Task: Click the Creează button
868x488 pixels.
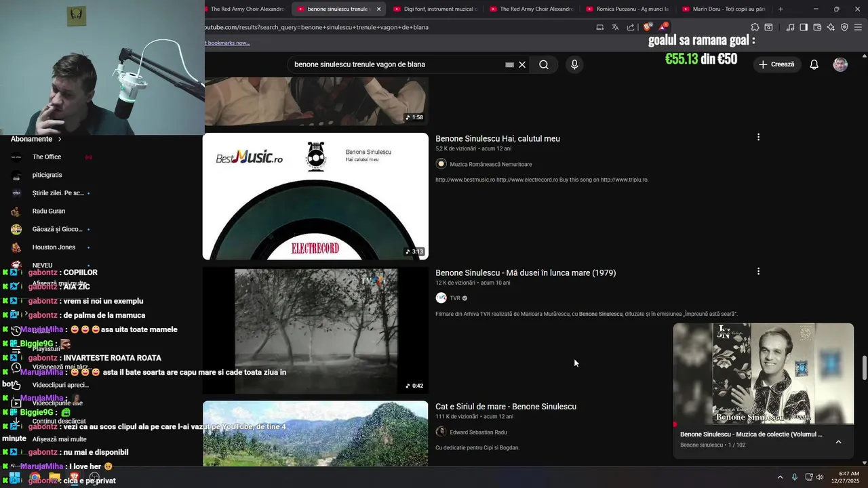Action: 776,64
